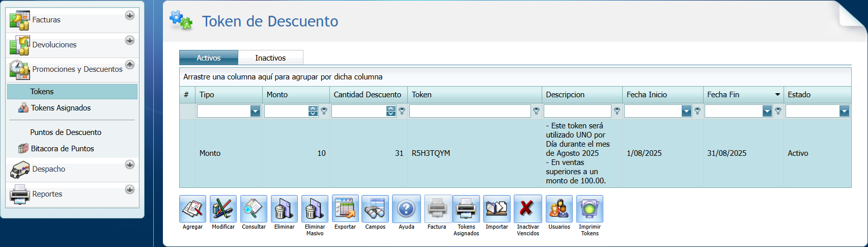This screenshot has height=247, width=868.
Task: Open Campos binoculars icon
Action: point(375,209)
